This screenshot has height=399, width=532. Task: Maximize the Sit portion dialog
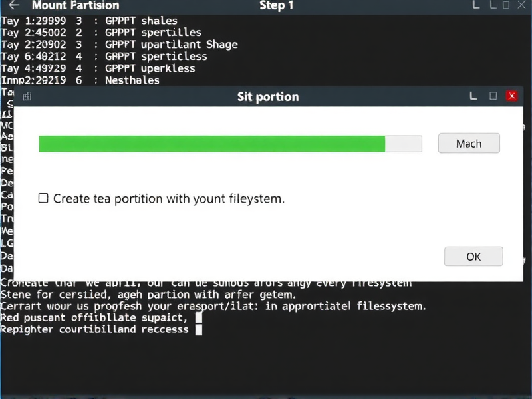(x=493, y=96)
